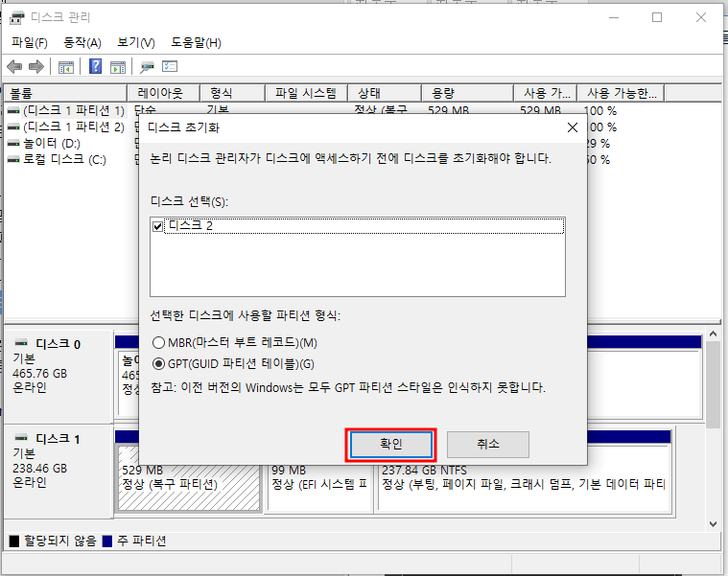Click the black 할당되지 않음 legend swatch
Screen dimensions: 728x576
(x=14, y=541)
